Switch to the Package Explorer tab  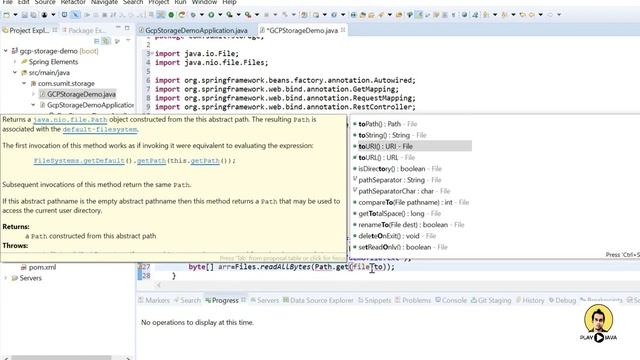click(x=84, y=30)
